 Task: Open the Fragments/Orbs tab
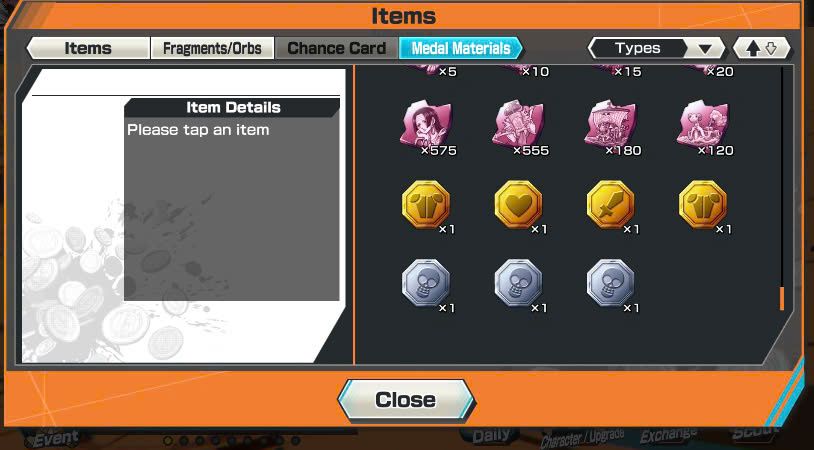coord(212,48)
